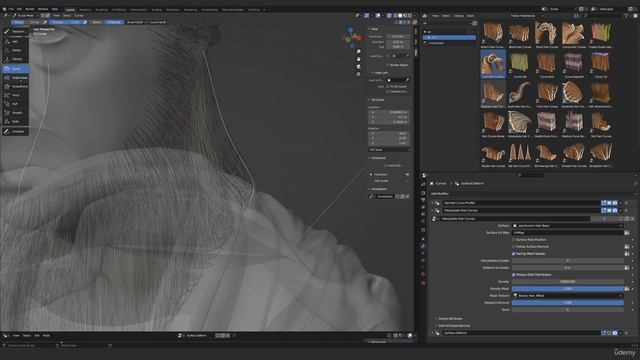Screen dimensions: 640x360
Task: Adjust the Viewport Amount slider
Action: [x=568, y=303]
